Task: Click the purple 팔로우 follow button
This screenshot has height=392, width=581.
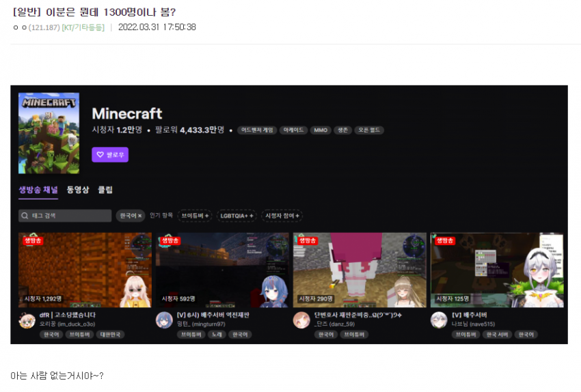Action: pos(110,155)
